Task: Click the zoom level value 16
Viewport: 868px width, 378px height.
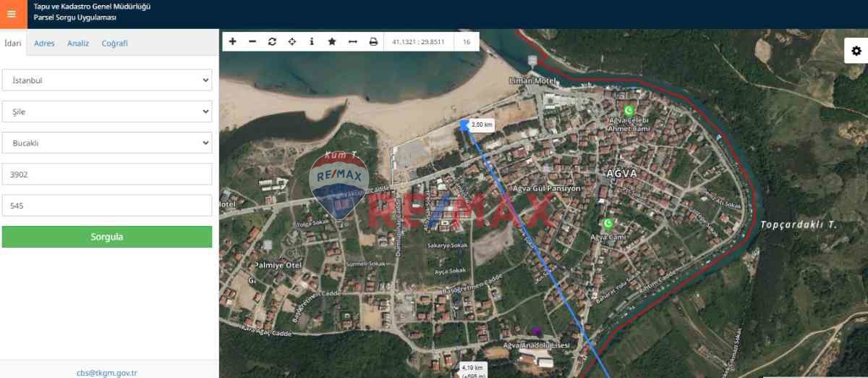Action: [x=467, y=42]
